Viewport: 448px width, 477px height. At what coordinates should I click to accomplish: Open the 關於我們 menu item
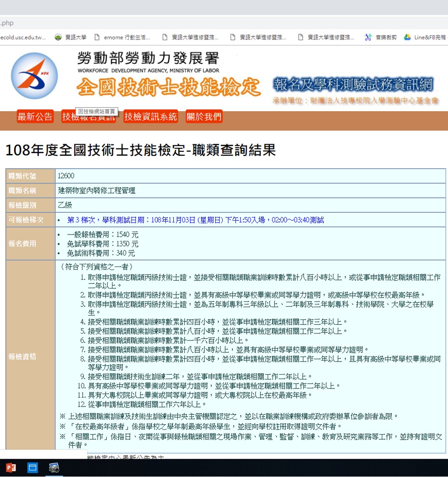point(204,117)
